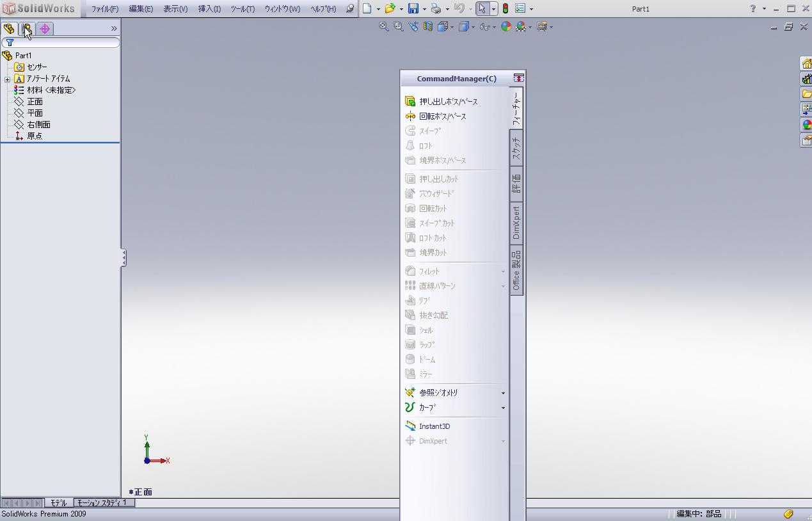Viewport: 812px width, 521px height.
Task: Click the Save floppy disk icon
Action: point(413,9)
